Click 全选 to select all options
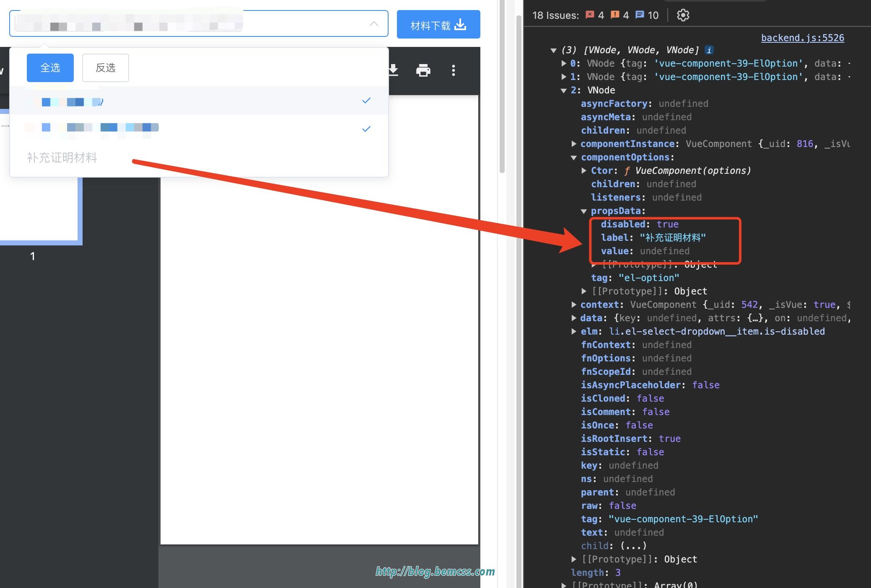 50,67
